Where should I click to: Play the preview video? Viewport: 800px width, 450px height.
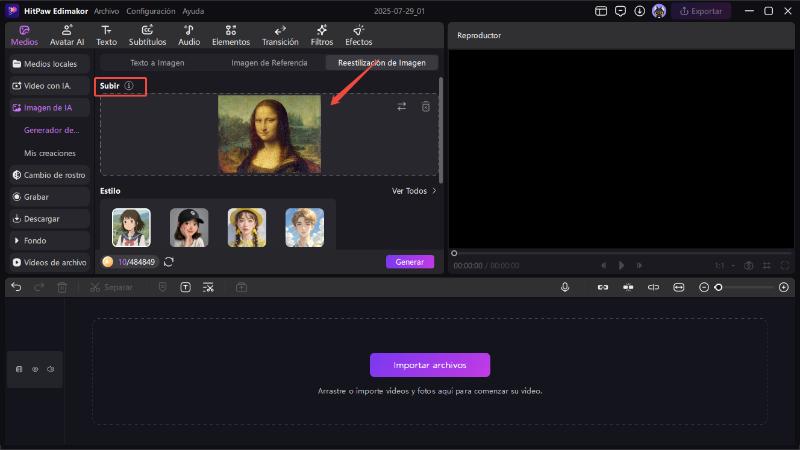pyautogui.click(x=621, y=265)
